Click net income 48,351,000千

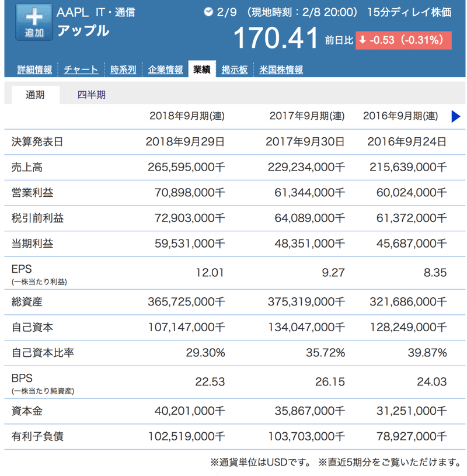click(x=310, y=244)
